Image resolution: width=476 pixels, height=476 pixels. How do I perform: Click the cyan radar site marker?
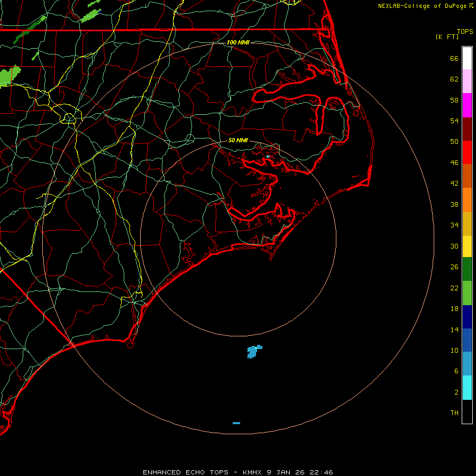pyautogui.click(x=268, y=157)
